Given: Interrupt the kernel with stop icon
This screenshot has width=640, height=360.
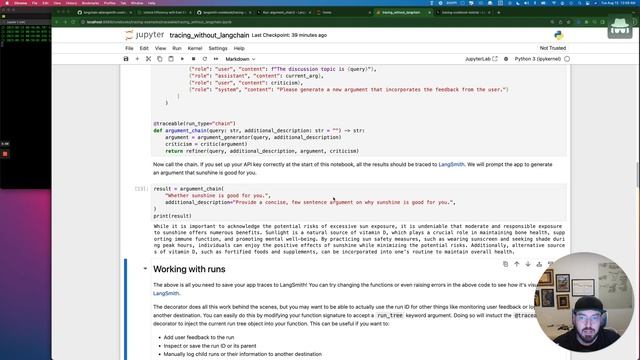Looking at the screenshot, I should click(x=193, y=59).
